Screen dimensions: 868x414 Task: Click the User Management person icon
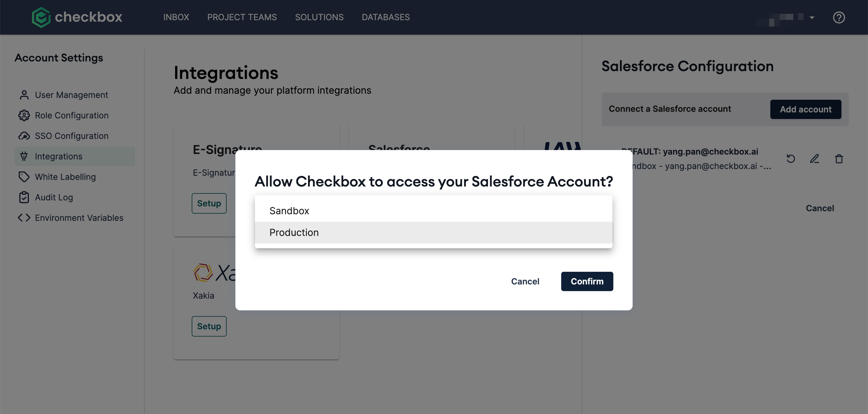pos(24,95)
